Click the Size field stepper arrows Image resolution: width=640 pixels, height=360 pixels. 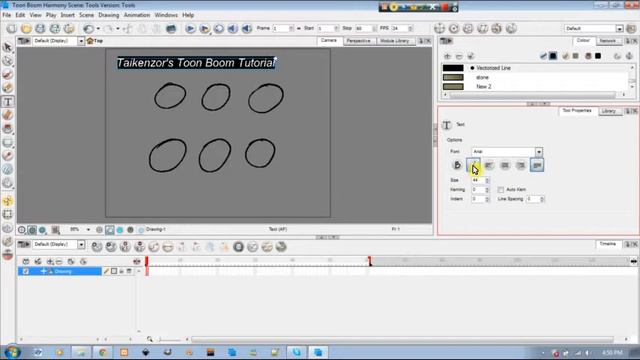pyautogui.click(x=487, y=180)
